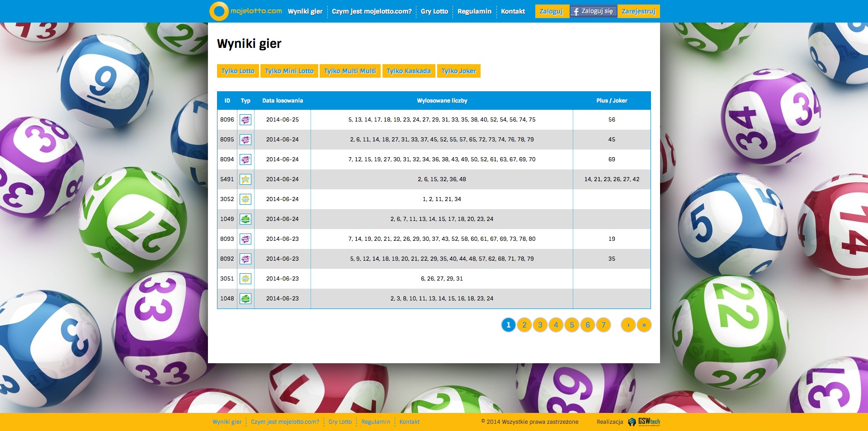Click drawn numbers 6, 26, 27, 29, 31
Image resolution: width=868 pixels, height=431 pixels.
pos(442,279)
